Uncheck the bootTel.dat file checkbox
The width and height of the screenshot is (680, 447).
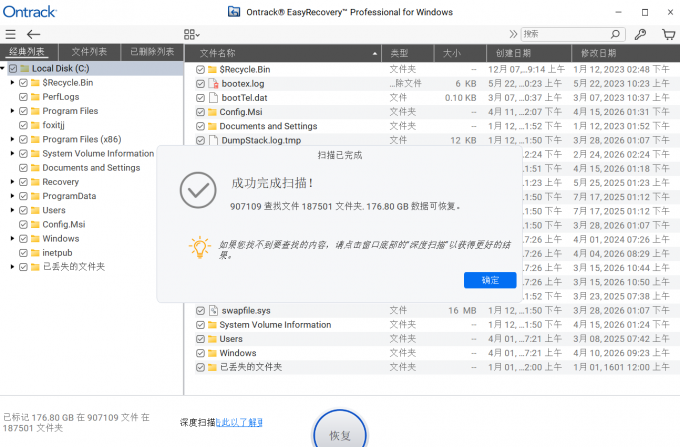pos(200,98)
